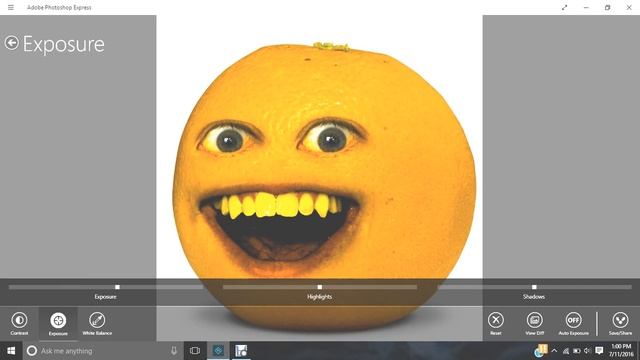
Task: Click the Exposure page heading
Action: coord(64,44)
